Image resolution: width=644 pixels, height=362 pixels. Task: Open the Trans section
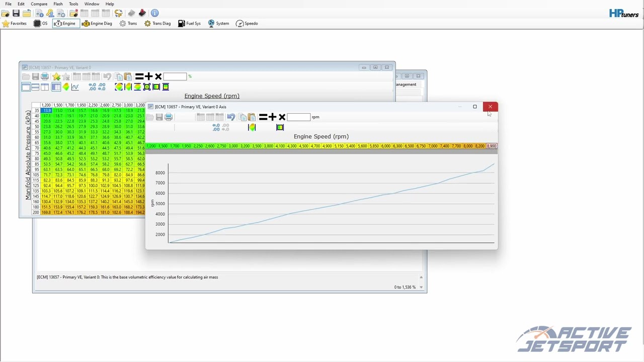[128, 24]
